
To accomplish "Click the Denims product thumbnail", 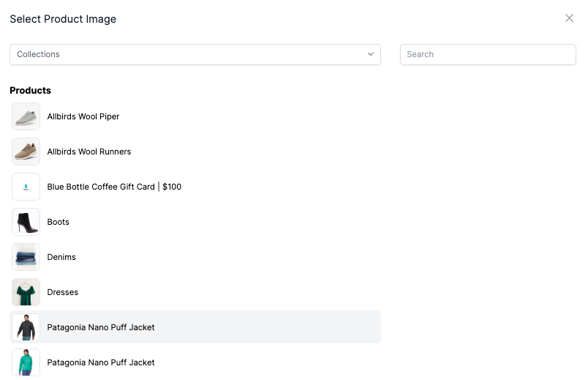I will point(26,257).
